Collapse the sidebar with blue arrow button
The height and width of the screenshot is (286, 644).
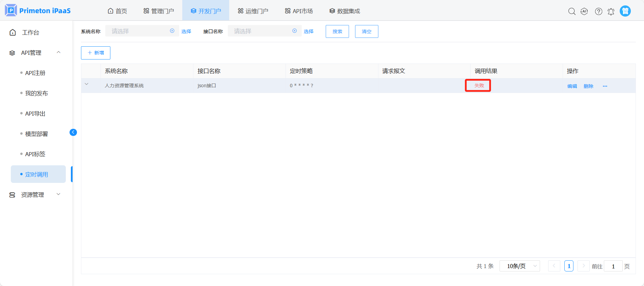tap(73, 132)
